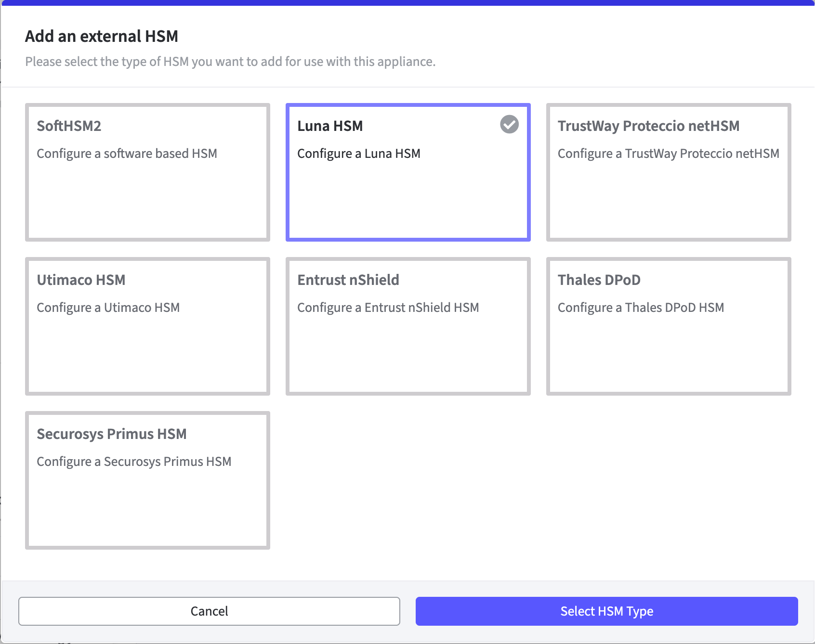815x644 pixels.
Task: Click the 'Configure a Luna HSM' description
Action: point(359,154)
